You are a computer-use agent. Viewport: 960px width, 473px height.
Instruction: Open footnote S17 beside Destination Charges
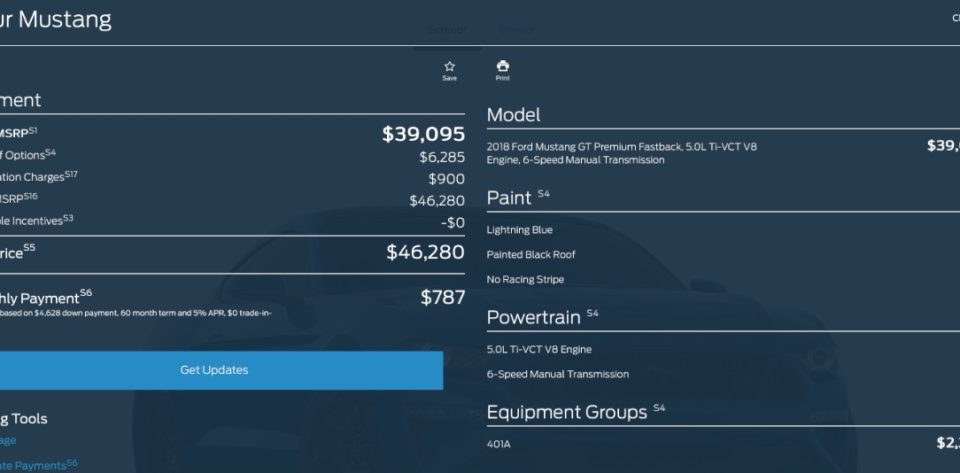(x=71, y=174)
